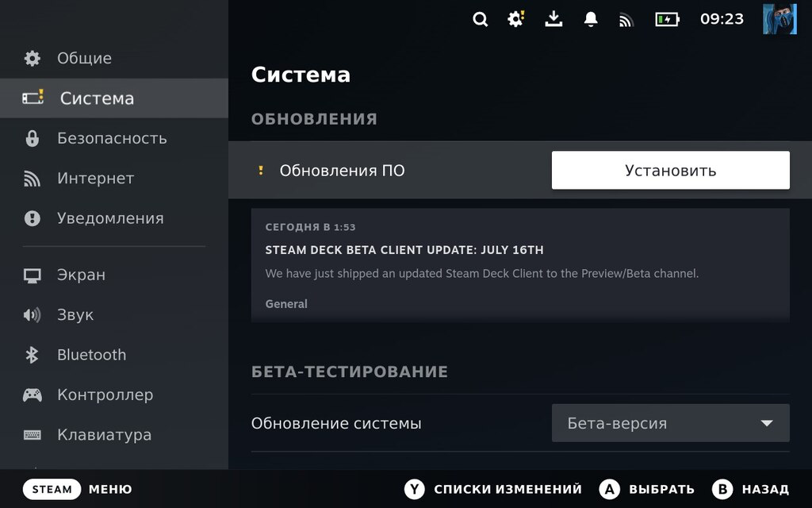The height and width of the screenshot is (508, 812).
Task: Open the settings gear with alert badge
Action: coord(515,19)
